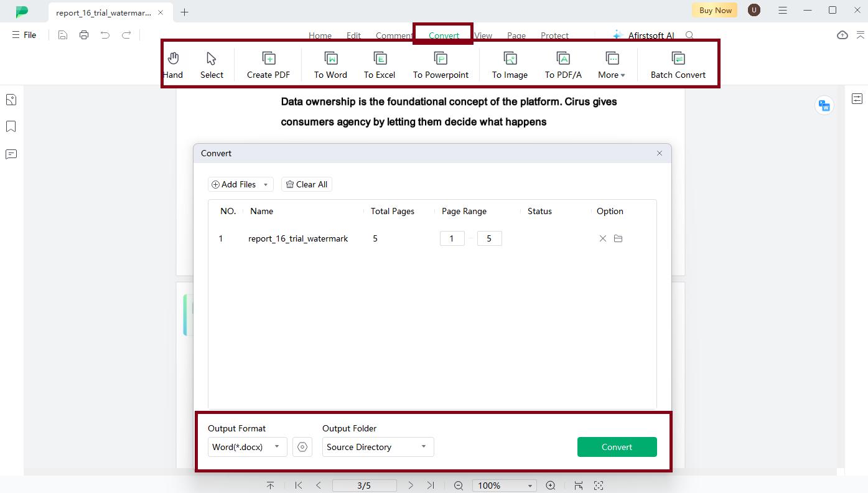Click the Clear All button
This screenshot has width=868, height=493.
pyautogui.click(x=307, y=184)
